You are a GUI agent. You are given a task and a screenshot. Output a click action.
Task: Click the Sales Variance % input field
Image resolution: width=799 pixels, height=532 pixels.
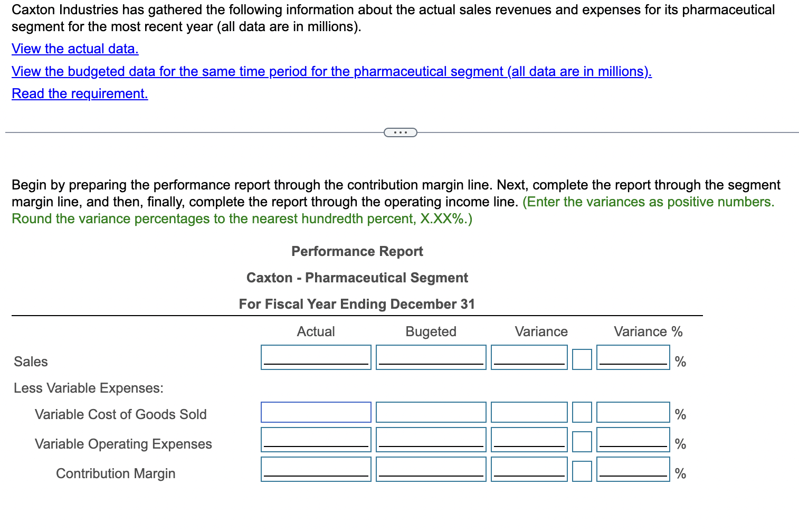pos(633,357)
